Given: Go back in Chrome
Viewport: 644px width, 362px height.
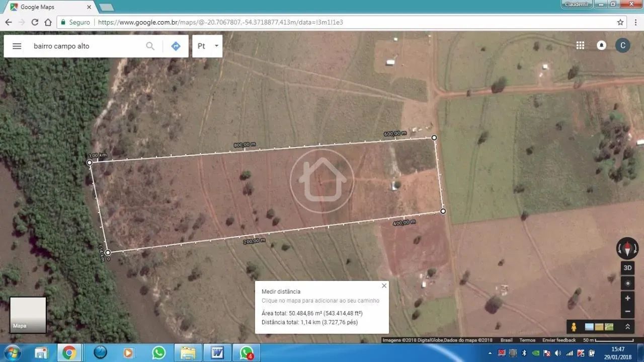Looking at the screenshot, I should [x=9, y=22].
